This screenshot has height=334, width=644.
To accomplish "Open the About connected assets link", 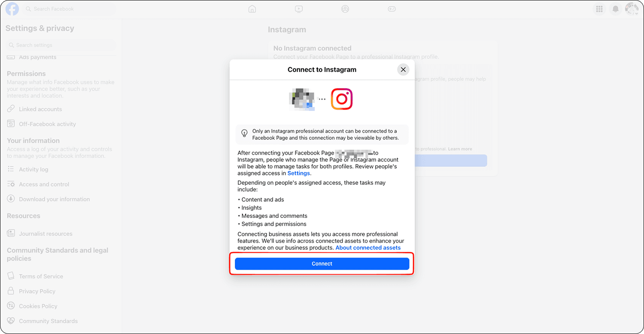I will 368,248.
